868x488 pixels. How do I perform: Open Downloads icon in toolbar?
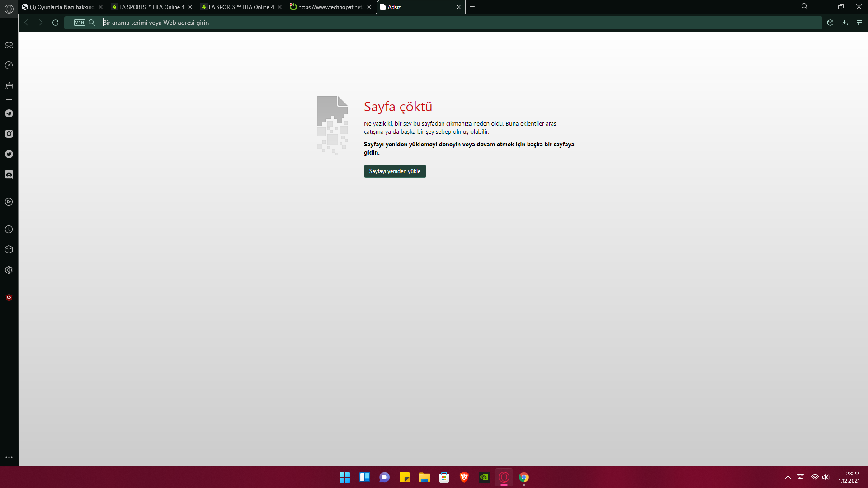click(844, 23)
